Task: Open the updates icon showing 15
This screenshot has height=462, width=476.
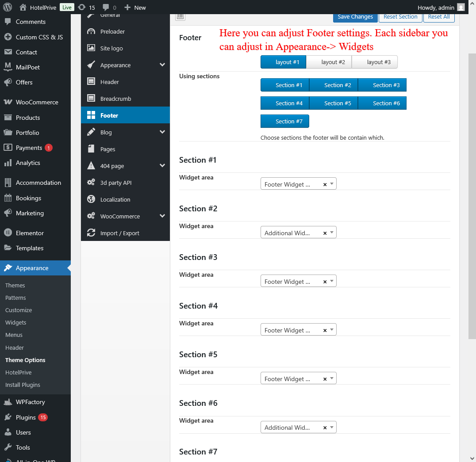Action: pyautogui.click(x=82, y=7)
